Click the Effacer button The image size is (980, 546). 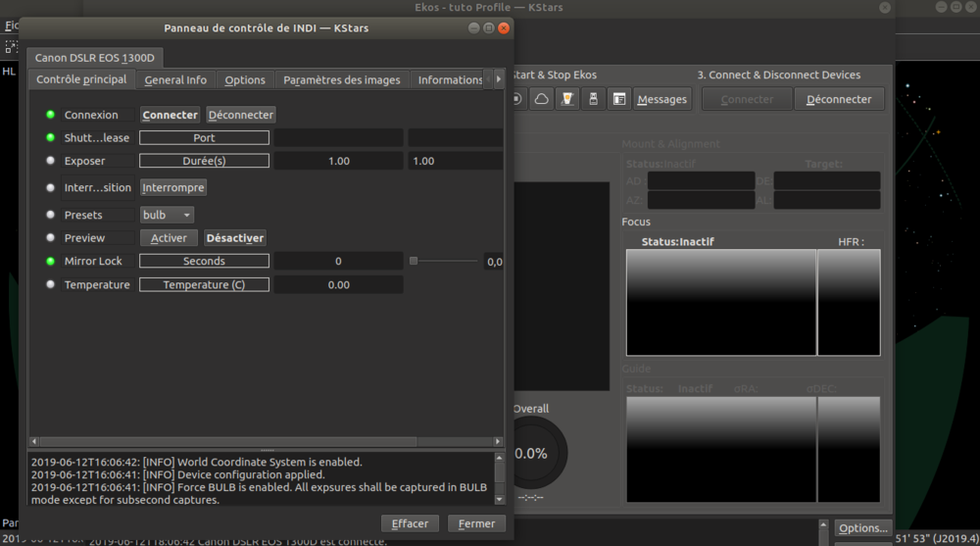[x=410, y=523]
